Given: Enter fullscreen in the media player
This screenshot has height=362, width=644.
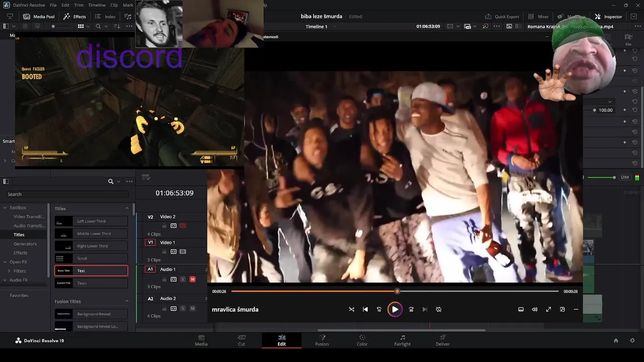Looking at the screenshot, I should coord(548,309).
